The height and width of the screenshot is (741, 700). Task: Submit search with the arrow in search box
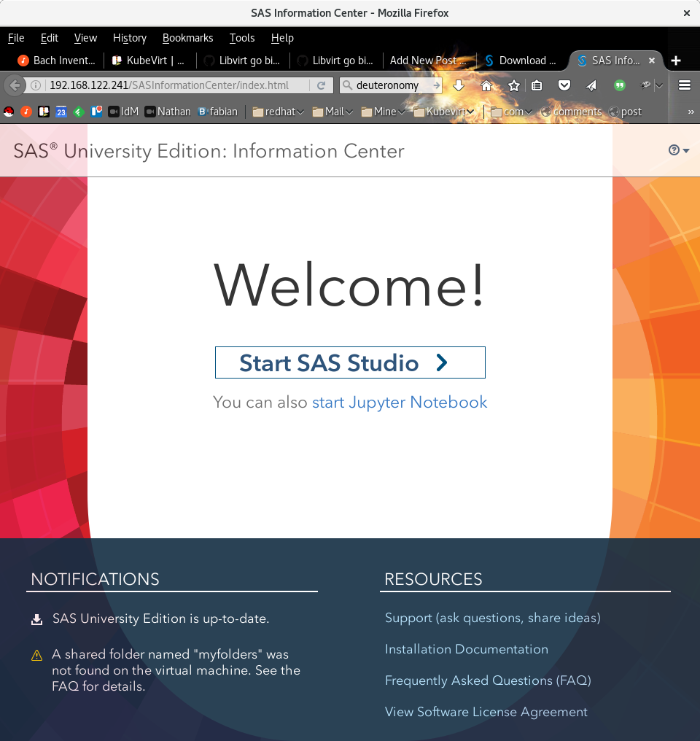[437, 85]
